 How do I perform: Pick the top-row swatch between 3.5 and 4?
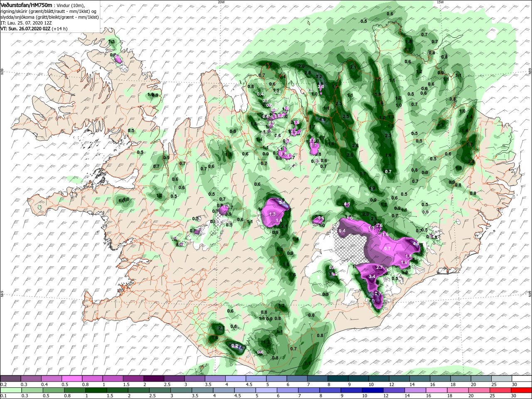tap(215, 379)
